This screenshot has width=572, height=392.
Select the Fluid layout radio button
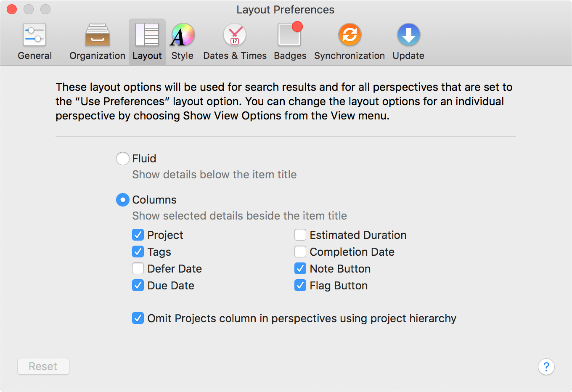point(122,159)
